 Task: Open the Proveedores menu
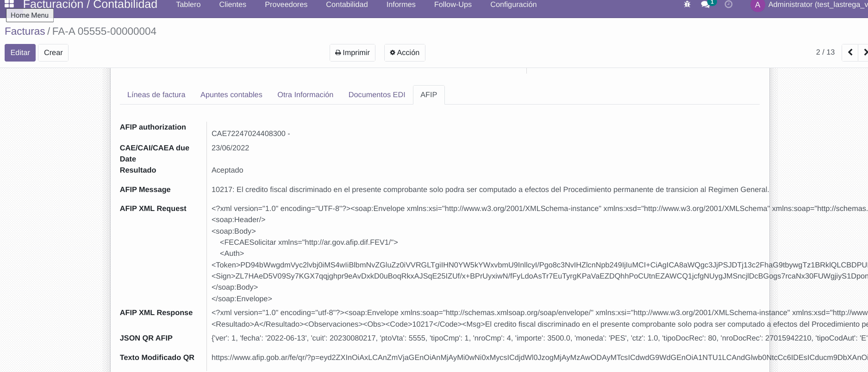coord(286,5)
